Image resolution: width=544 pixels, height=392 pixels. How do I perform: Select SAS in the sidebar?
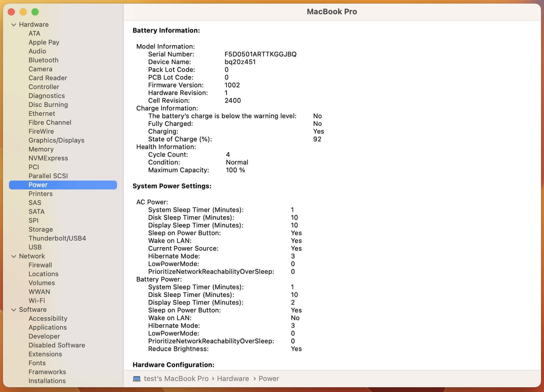[35, 203]
